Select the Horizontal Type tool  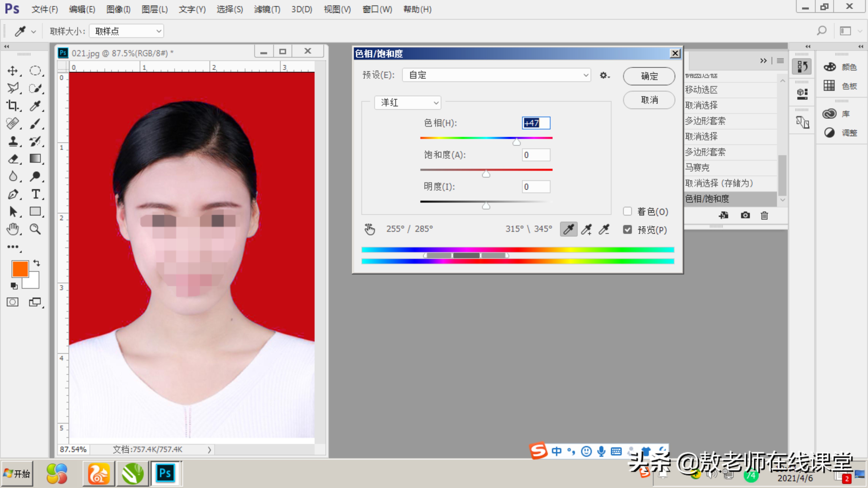pos(35,194)
